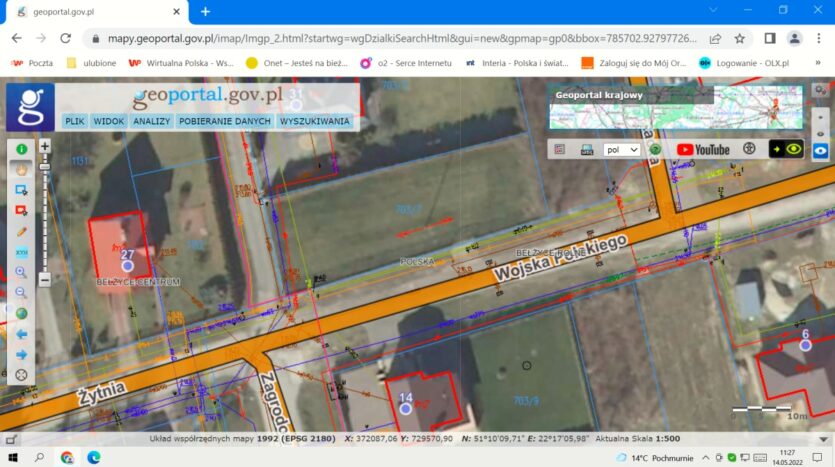Open a new browser tab

205,11
